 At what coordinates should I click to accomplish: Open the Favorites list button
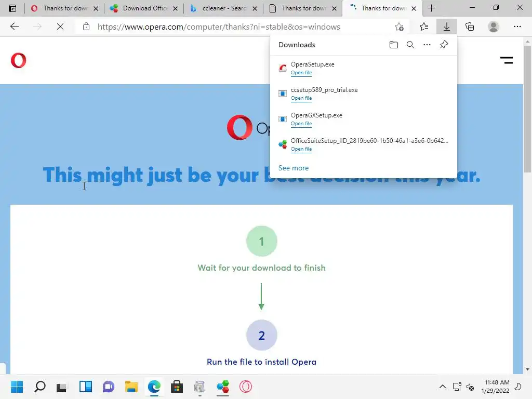pyautogui.click(x=424, y=26)
